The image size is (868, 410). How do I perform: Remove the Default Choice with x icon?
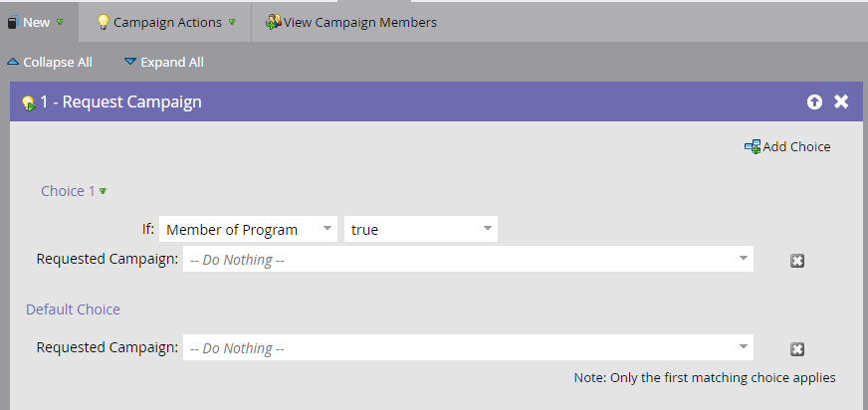tap(797, 349)
